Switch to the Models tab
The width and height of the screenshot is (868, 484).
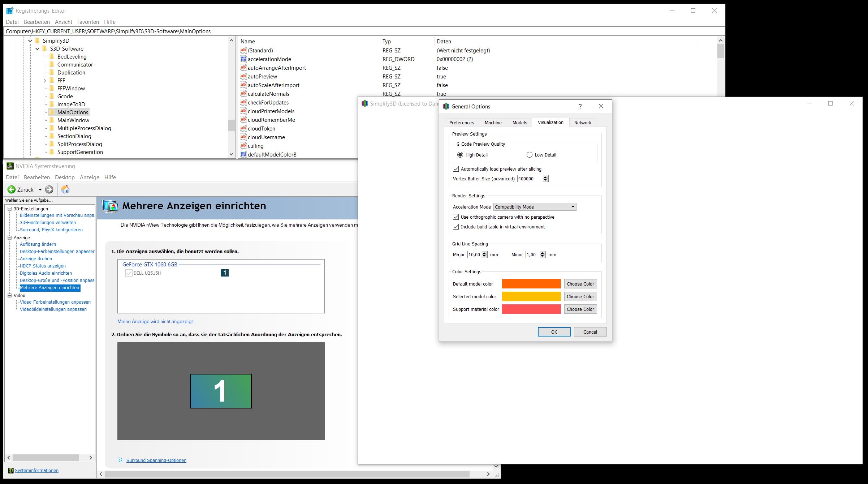tap(519, 123)
